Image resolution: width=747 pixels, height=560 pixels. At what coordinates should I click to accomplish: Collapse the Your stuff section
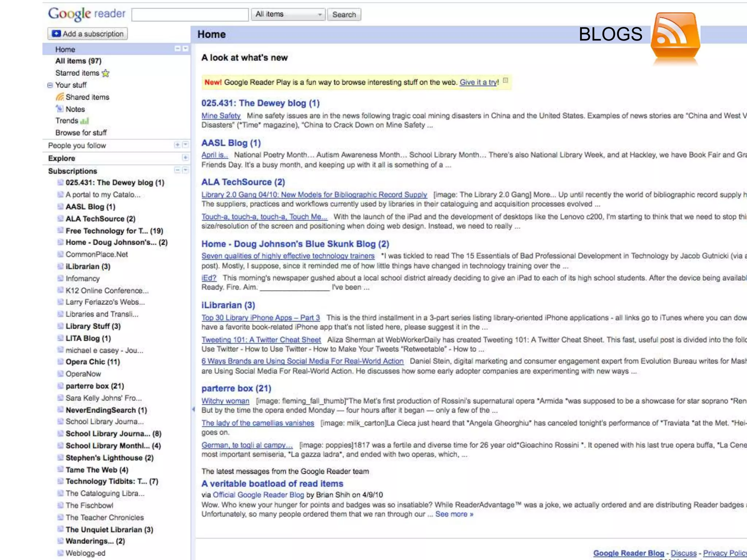pos(50,85)
